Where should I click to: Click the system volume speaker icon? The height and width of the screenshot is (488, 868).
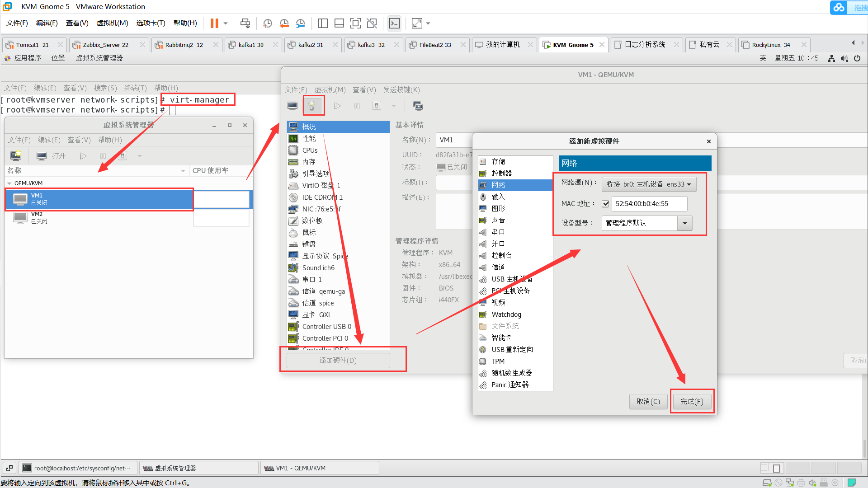click(844, 58)
